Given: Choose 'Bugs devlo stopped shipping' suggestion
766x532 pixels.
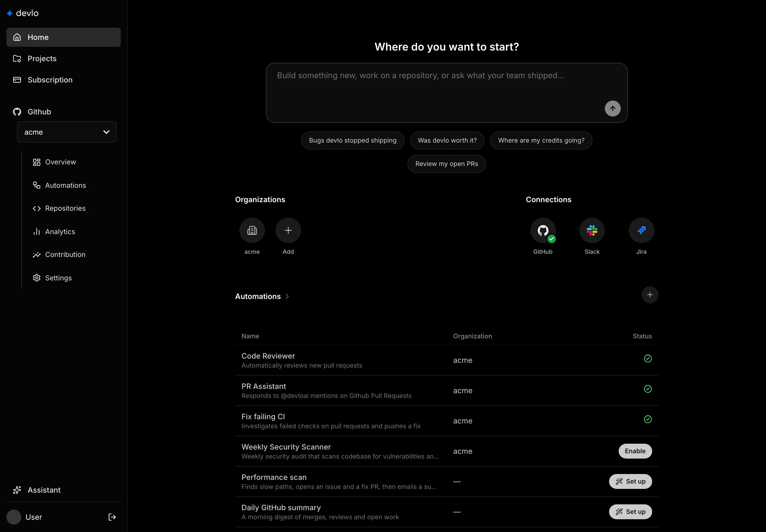Looking at the screenshot, I should tap(353, 140).
